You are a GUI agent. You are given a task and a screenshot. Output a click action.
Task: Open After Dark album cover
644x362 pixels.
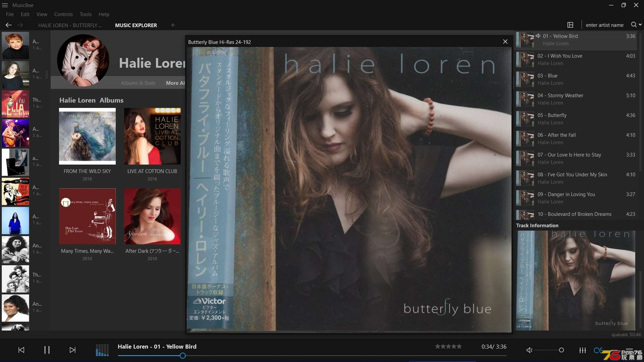[x=152, y=216]
